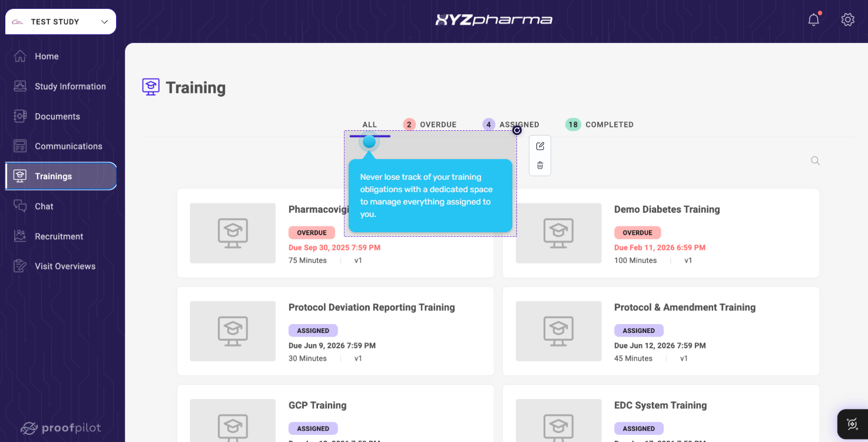Show the ASSIGNED trainings tab
The height and width of the screenshot is (442, 868).
[511, 124]
